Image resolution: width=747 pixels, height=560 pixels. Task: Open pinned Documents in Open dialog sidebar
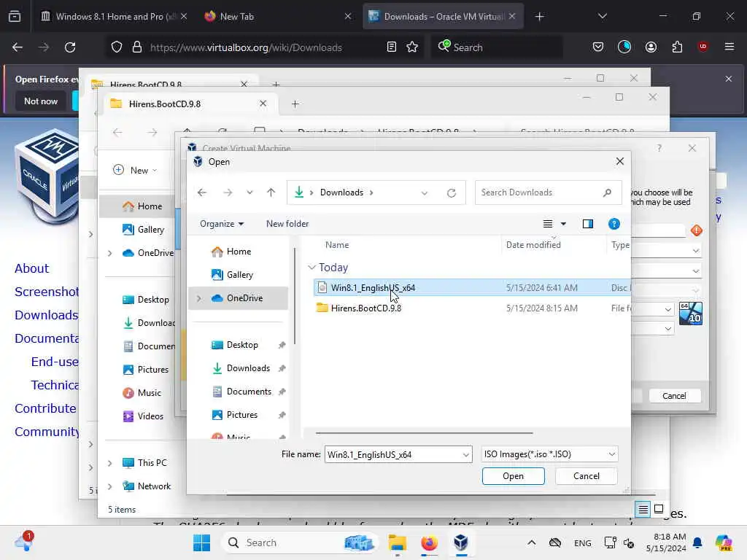249,392
